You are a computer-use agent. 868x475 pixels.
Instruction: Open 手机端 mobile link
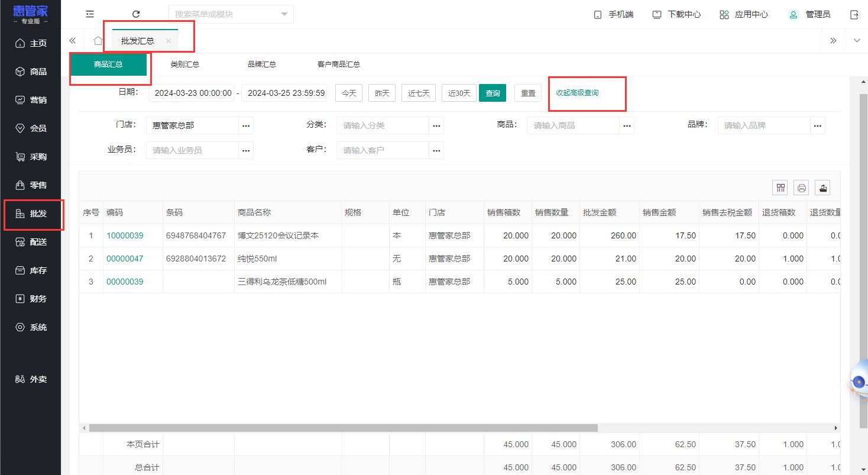pos(614,14)
